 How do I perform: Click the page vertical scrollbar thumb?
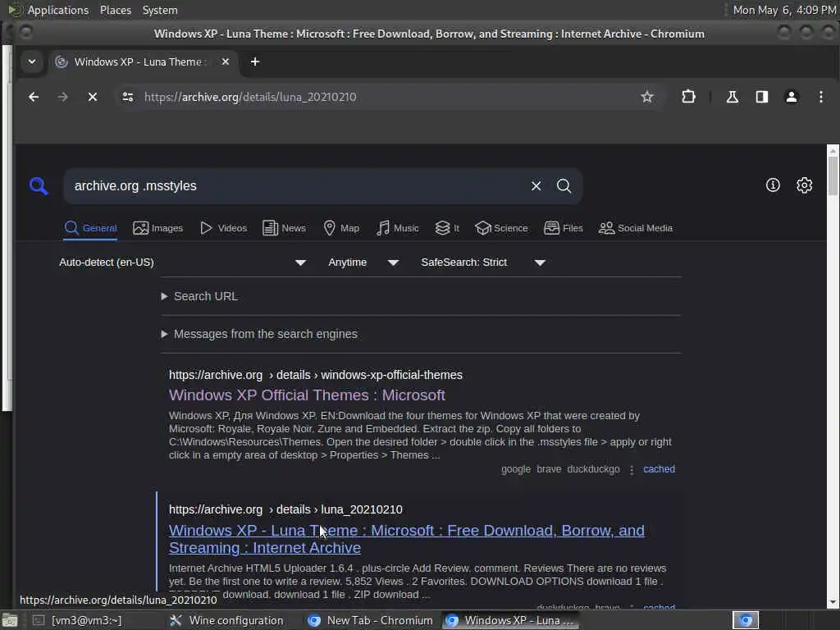[833, 177]
